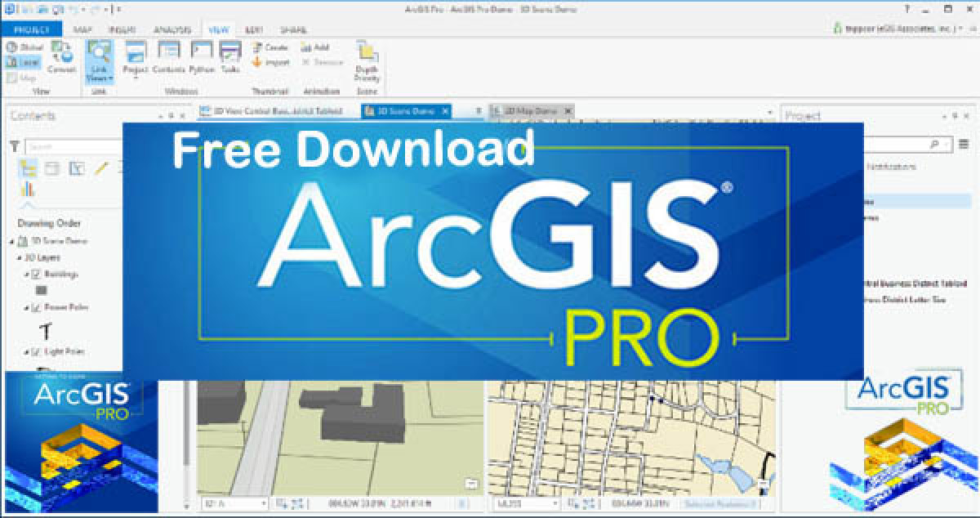The width and height of the screenshot is (980, 518).
Task: Click the Depth Priority button
Action: 367,62
